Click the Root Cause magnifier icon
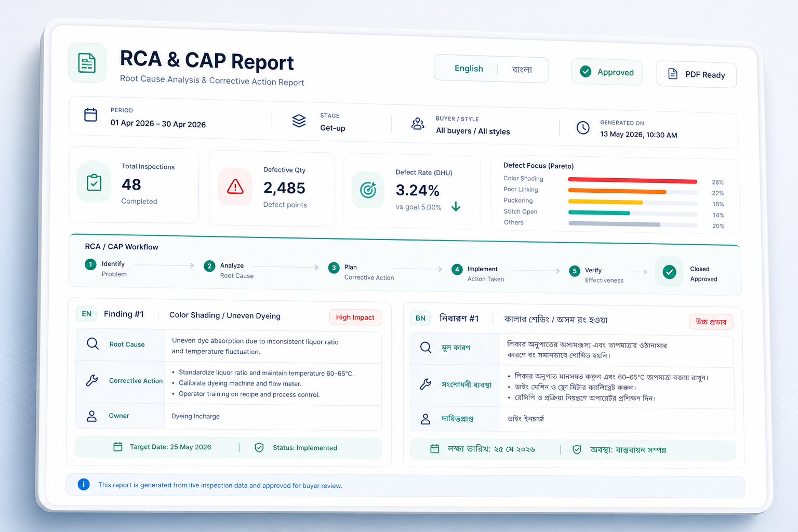 tap(92, 343)
